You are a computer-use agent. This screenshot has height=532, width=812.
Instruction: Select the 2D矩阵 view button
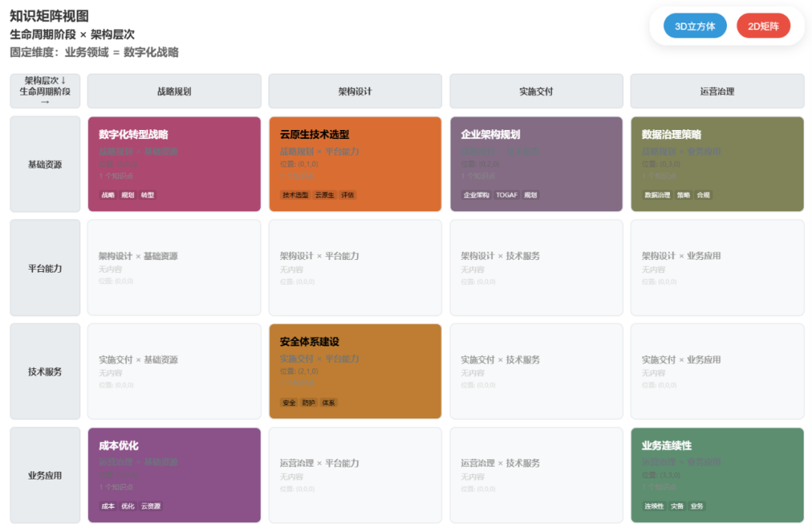click(x=763, y=26)
